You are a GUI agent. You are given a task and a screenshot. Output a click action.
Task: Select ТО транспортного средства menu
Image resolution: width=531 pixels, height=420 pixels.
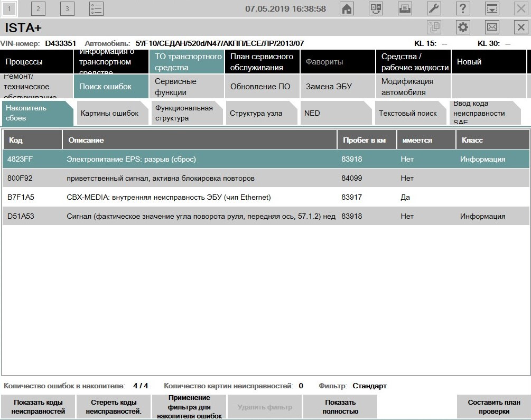[187, 62]
